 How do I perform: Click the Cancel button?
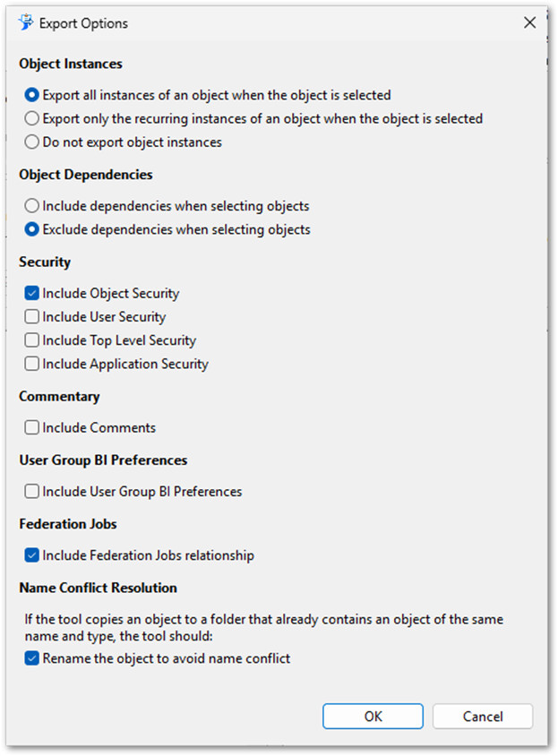tap(482, 716)
